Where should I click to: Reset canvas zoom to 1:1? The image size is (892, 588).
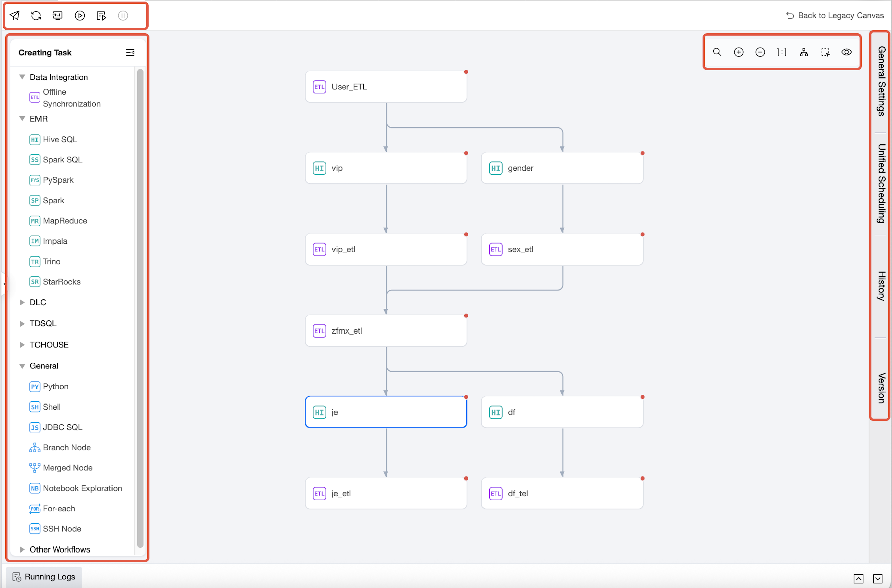[x=782, y=52]
